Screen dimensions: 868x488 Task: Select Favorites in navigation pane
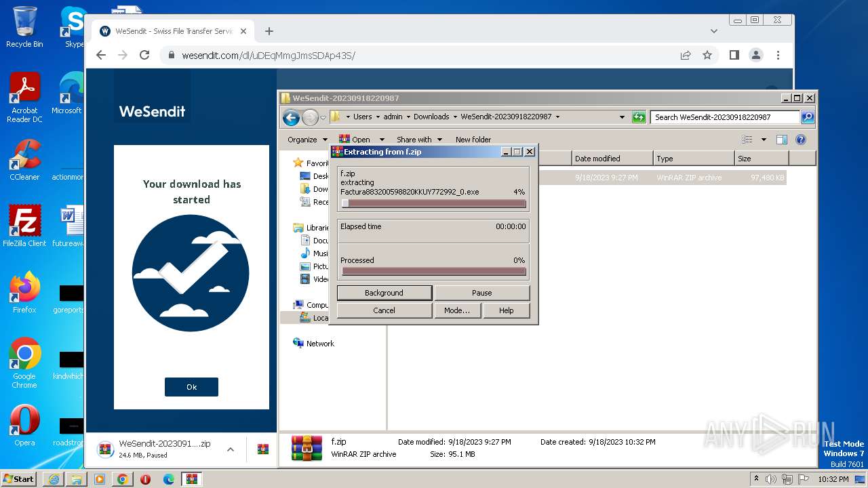click(x=311, y=163)
